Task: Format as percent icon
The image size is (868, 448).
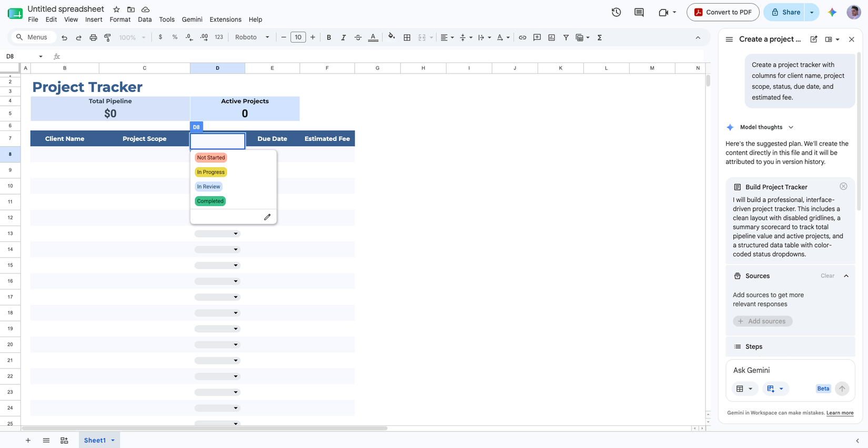Action: pos(175,37)
